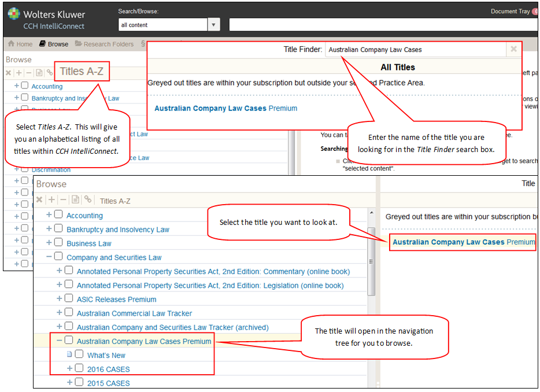Expand the 2015 CASES node
The image size is (540, 392).
pyautogui.click(x=69, y=382)
